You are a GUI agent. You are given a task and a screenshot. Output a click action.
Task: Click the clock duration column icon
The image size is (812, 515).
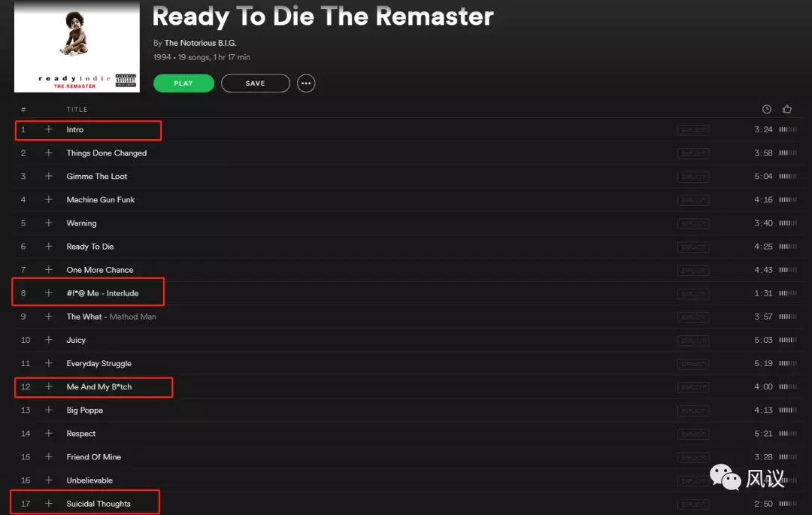(x=766, y=109)
